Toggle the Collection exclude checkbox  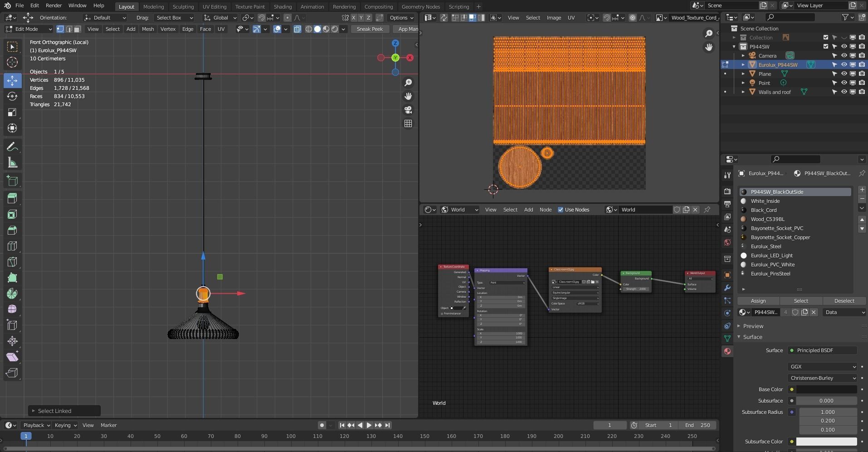(826, 38)
